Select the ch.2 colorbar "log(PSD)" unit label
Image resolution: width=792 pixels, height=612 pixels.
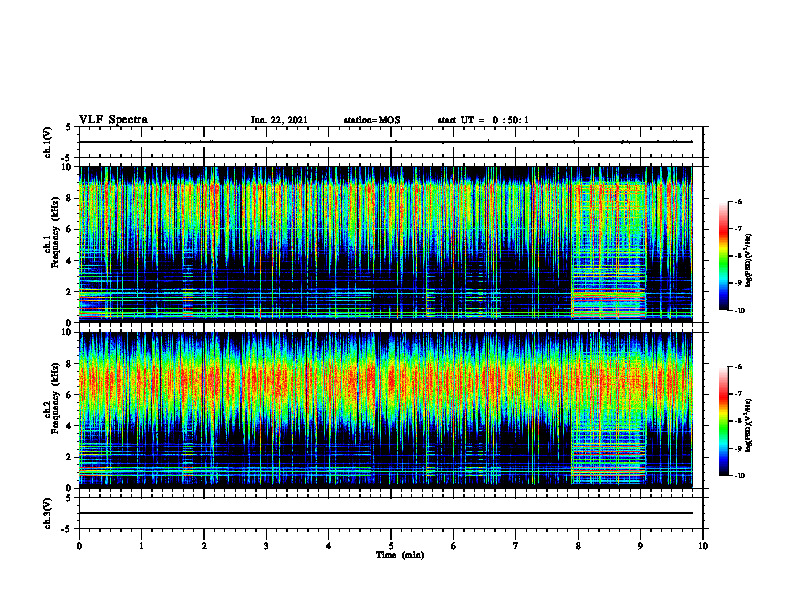[x=749, y=425]
